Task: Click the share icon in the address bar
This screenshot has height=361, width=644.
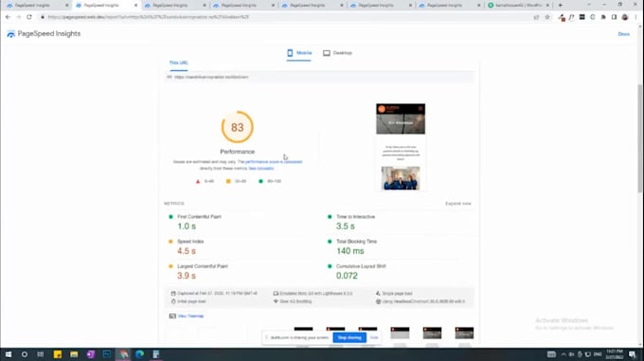Action: coord(536,17)
